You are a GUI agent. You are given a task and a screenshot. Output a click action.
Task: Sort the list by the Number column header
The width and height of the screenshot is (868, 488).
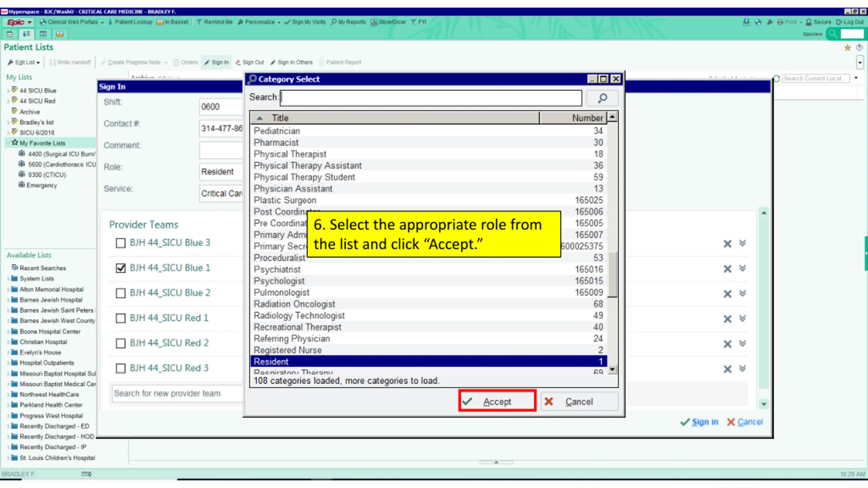pyautogui.click(x=573, y=118)
